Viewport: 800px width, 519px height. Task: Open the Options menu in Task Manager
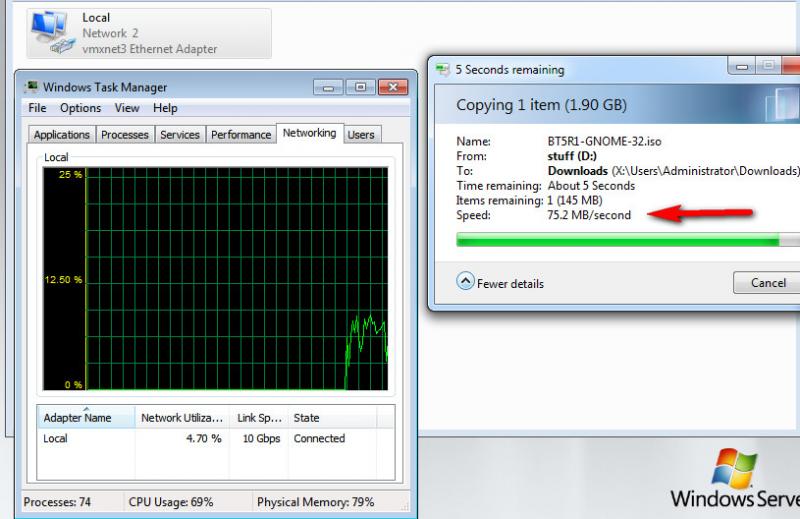coord(81,108)
